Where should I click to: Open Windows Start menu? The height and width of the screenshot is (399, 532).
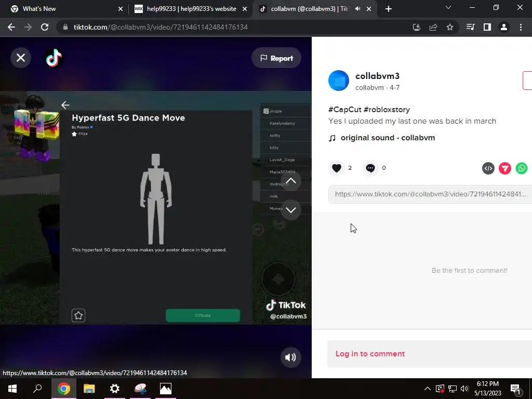(x=12, y=389)
